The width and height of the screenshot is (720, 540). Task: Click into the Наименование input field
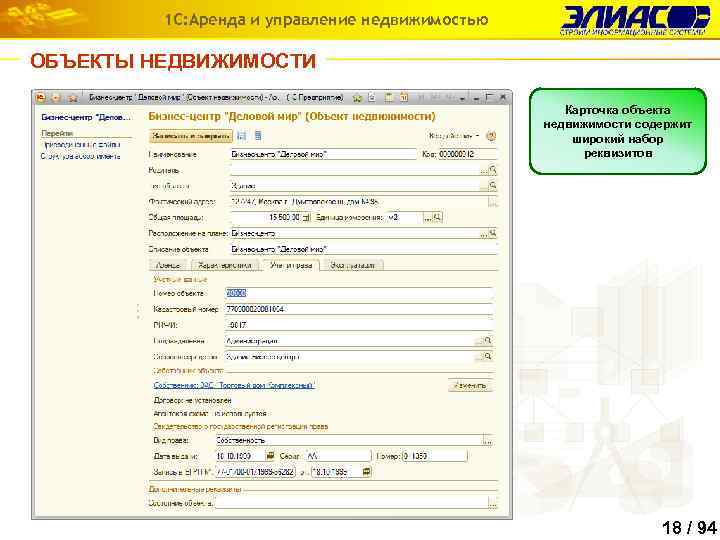pyautogui.click(x=323, y=154)
